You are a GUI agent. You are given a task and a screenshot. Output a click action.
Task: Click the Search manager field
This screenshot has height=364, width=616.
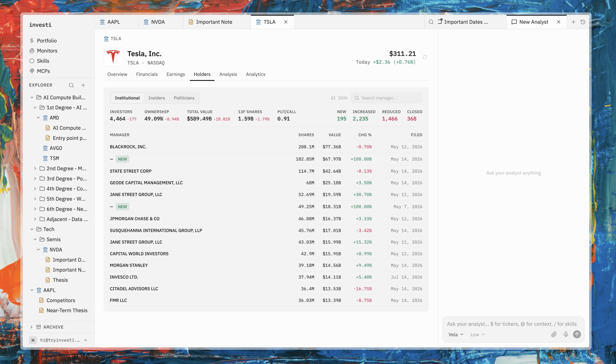tap(386, 98)
